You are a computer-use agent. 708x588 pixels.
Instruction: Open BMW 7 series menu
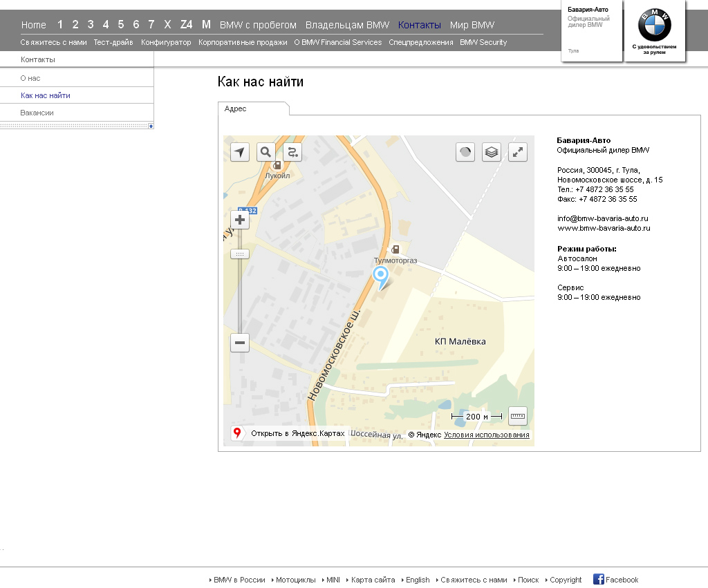(151, 24)
